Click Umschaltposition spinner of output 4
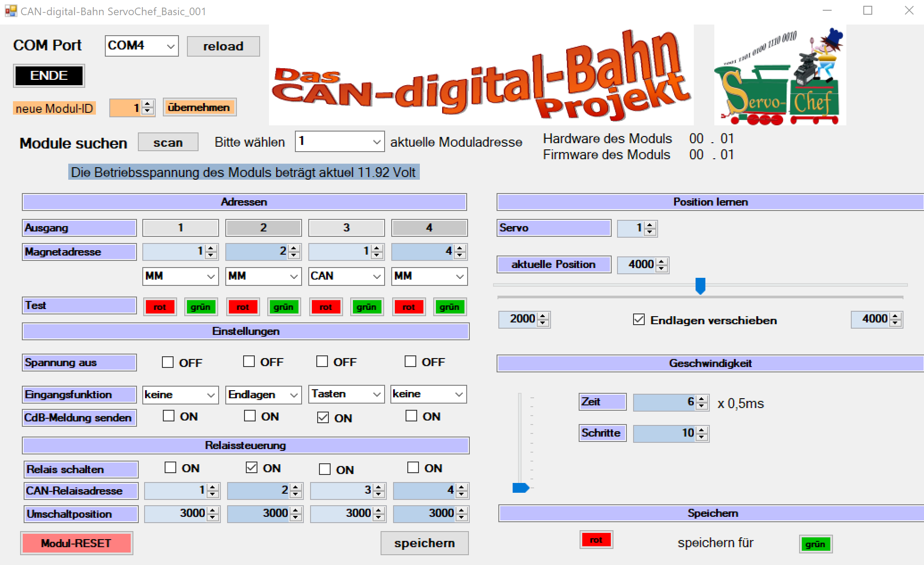924x565 pixels. (462, 514)
